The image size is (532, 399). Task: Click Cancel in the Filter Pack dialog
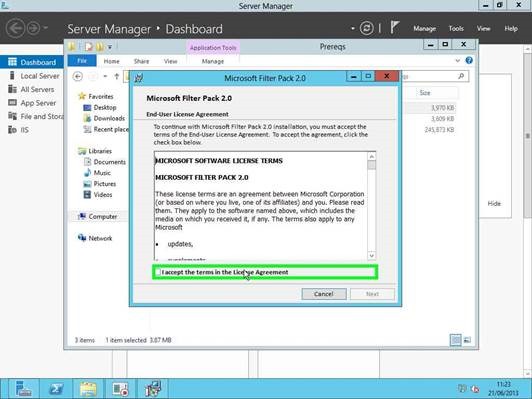pyautogui.click(x=324, y=294)
